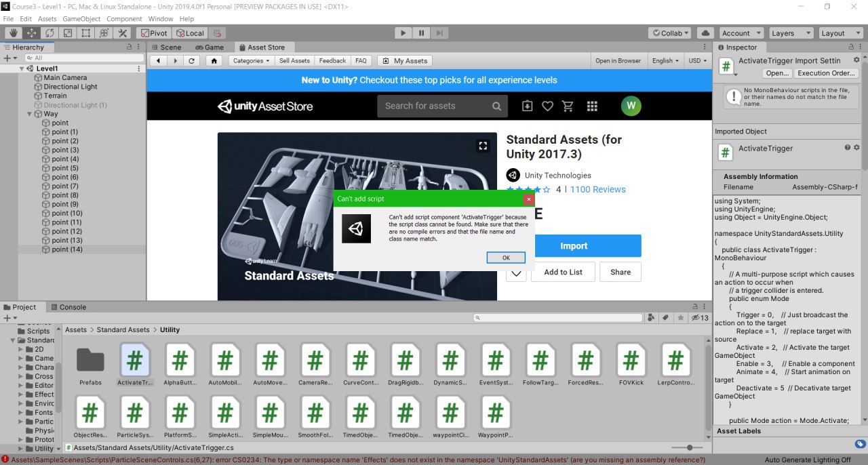The image size is (868, 465).
Task: Go back in Asset Store browser
Action: coord(159,60)
